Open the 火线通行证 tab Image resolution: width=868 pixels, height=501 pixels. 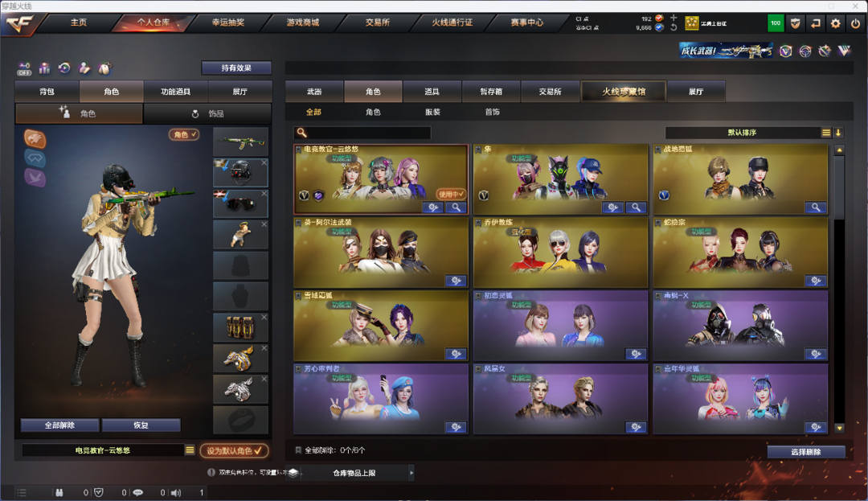(452, 23)
